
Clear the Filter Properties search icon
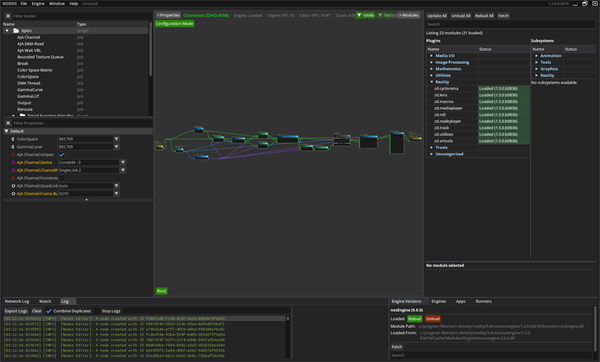point(8,123)
